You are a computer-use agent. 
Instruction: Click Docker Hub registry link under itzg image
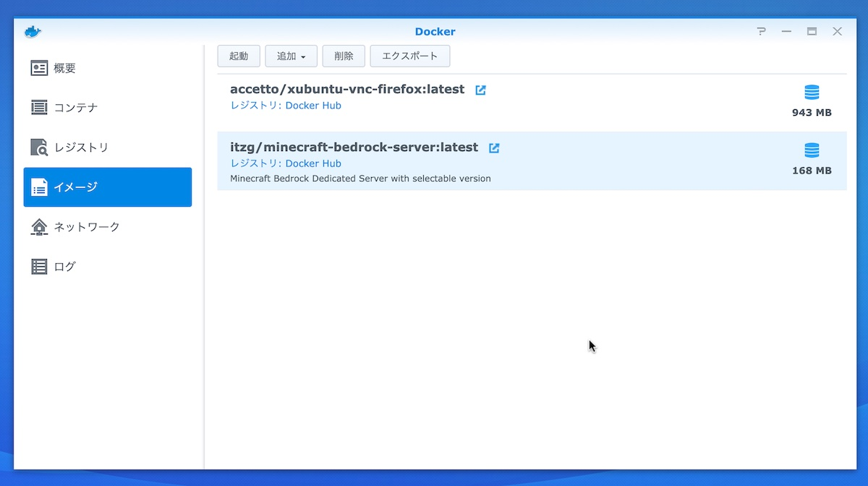click(x=313, y=163)
